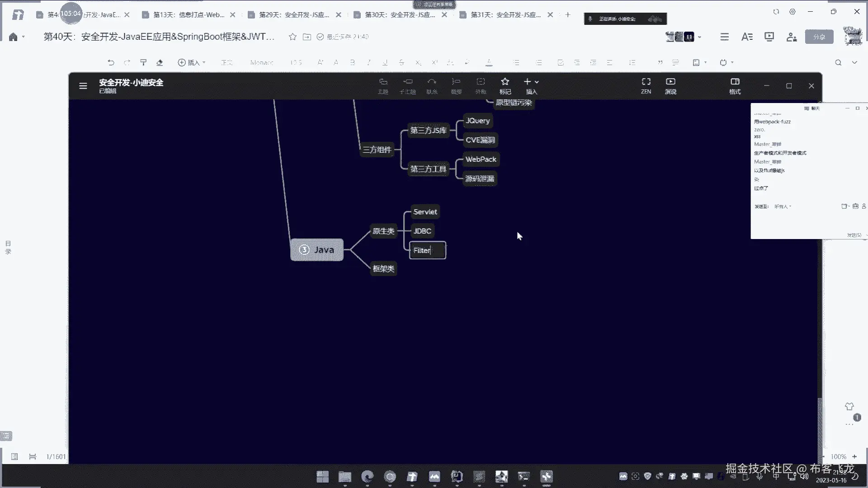Switch to the 第30天 安全开发 tab
Screen dimensions: 868x488
[x=400, y=15]
